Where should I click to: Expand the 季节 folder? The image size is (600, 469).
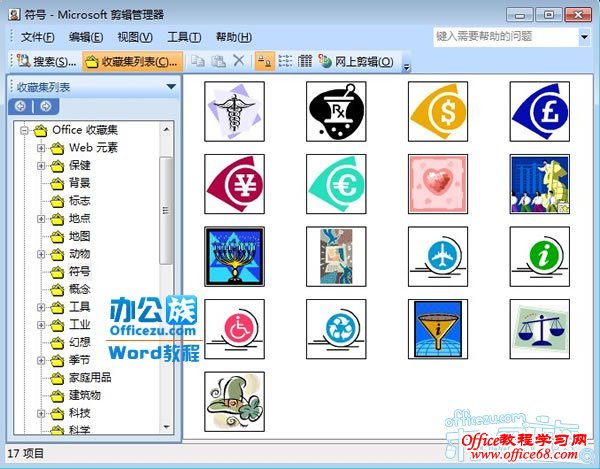(41, 360)
